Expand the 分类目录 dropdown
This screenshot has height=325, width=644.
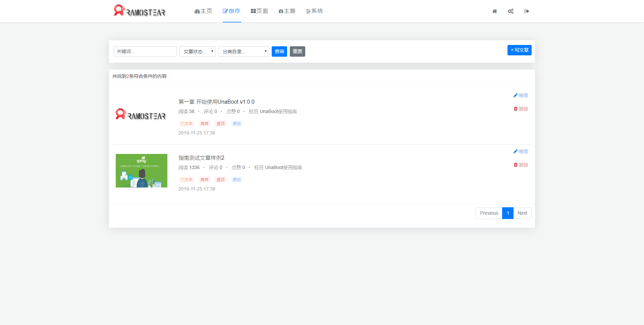click(x=244, y=51)
